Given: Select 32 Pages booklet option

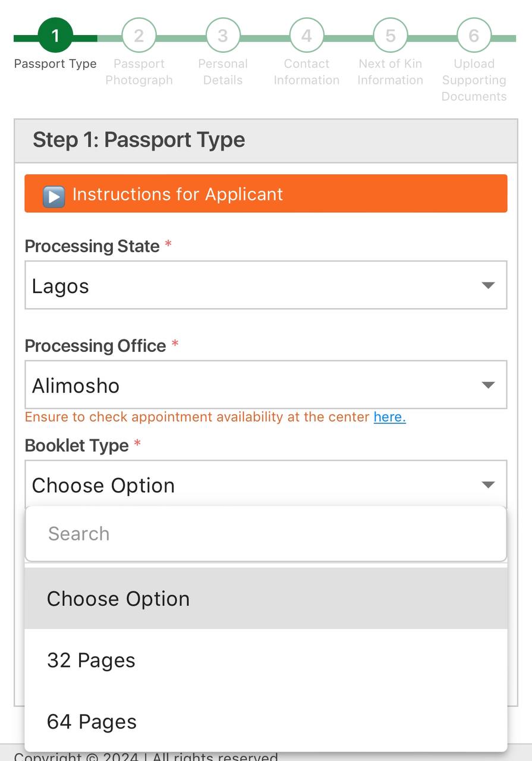Looking at the screenshot, I should click(x=266, y=660).
